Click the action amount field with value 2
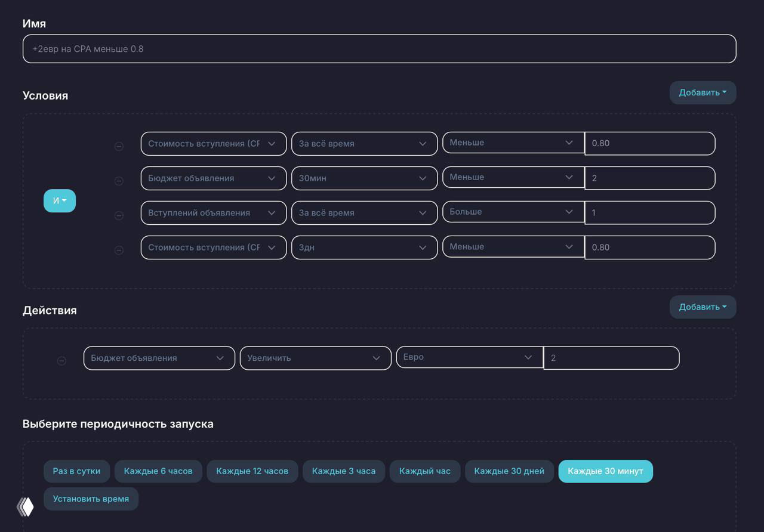Image resolution: width=764 pixels, height=532 pixels. click(611, 358)
